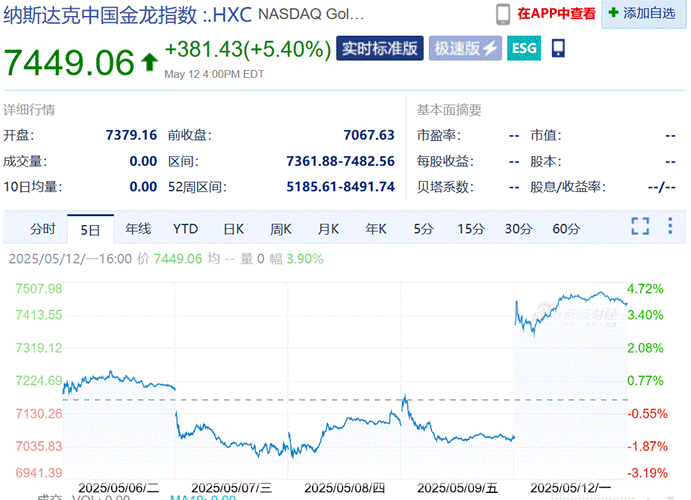Switch to the 年K tab

(x=376, y=229)
